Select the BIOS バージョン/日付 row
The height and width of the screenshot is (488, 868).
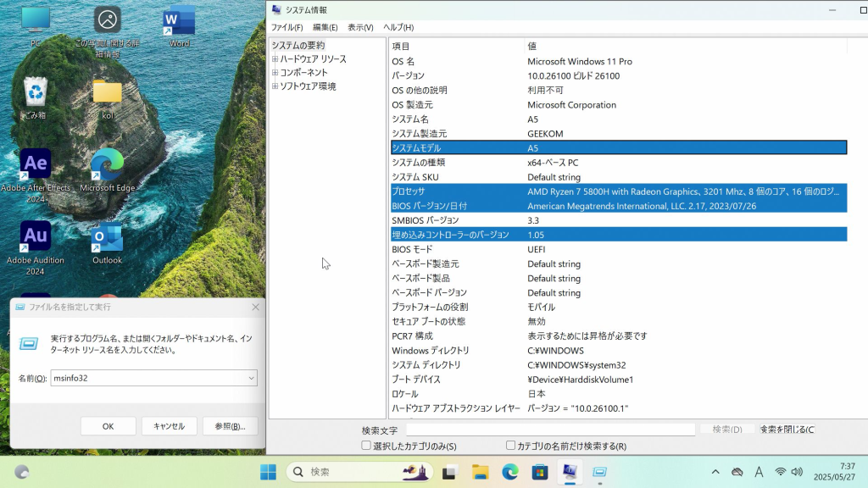point(619,206)
